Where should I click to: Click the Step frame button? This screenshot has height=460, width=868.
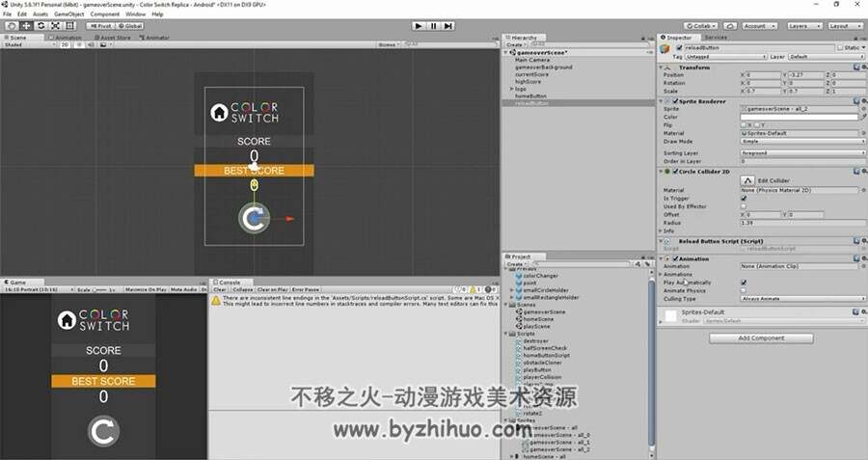448,26
